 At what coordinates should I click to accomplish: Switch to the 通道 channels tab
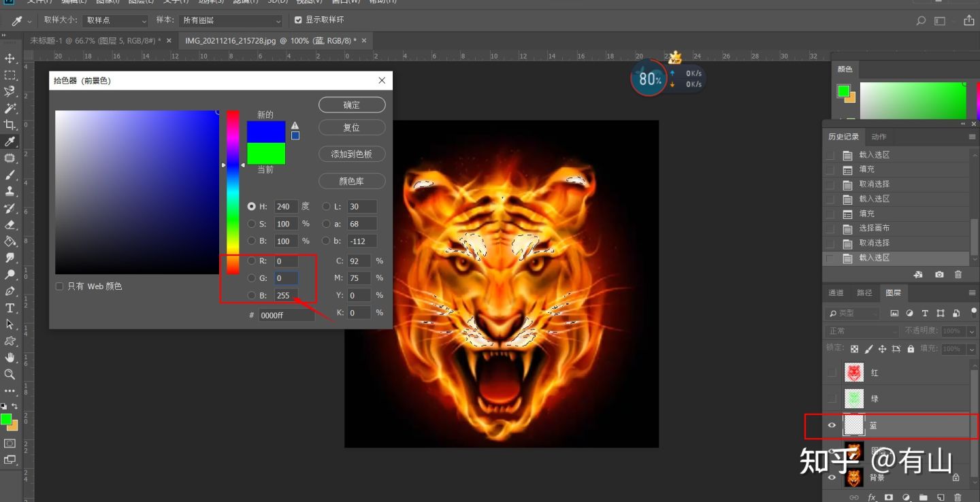836,293
